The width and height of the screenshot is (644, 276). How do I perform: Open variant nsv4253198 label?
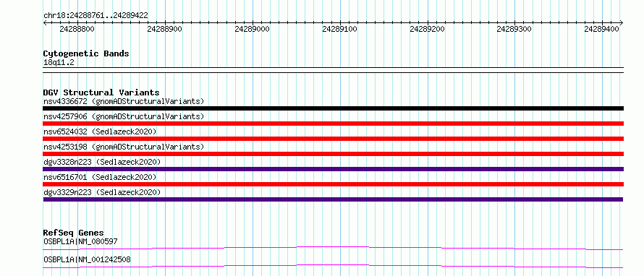pyautogui.click(x=124, y=147)
